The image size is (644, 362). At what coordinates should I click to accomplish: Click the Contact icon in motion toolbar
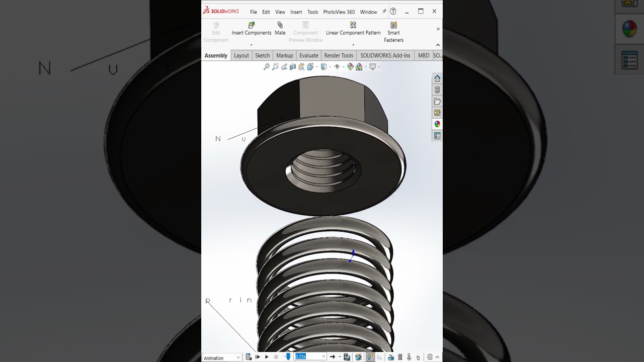click(x=409, y=357)
